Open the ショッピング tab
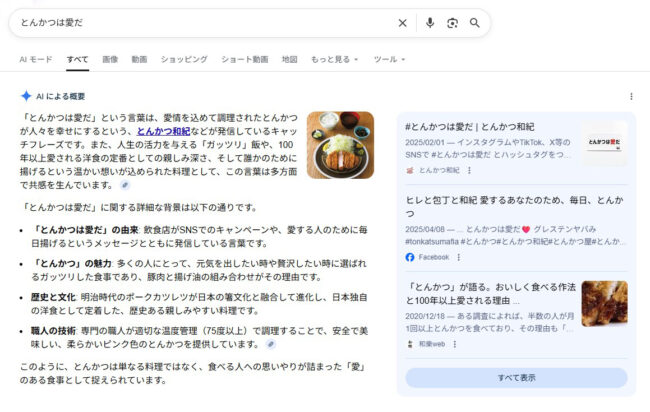This screenshot has width=650, height=412. pos(184,59)
